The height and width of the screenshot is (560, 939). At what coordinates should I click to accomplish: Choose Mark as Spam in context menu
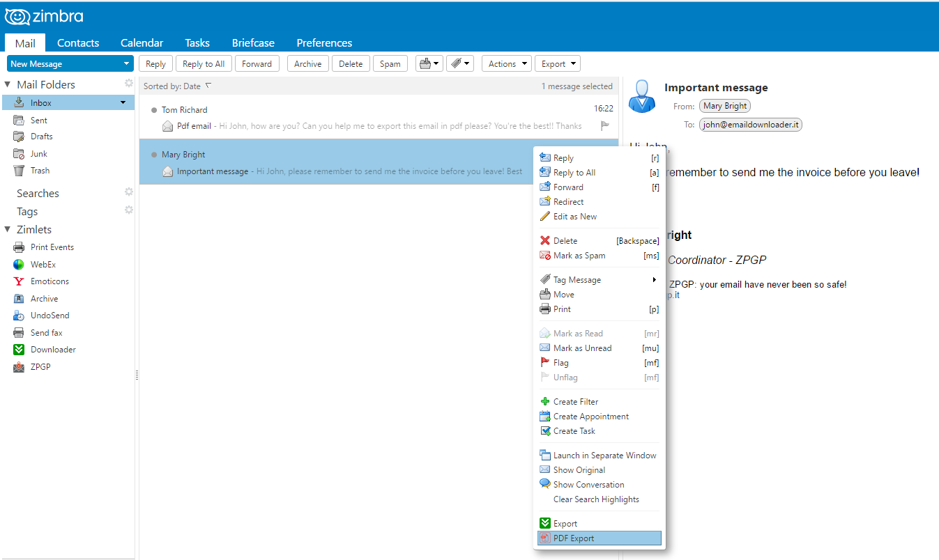(600, 256)
